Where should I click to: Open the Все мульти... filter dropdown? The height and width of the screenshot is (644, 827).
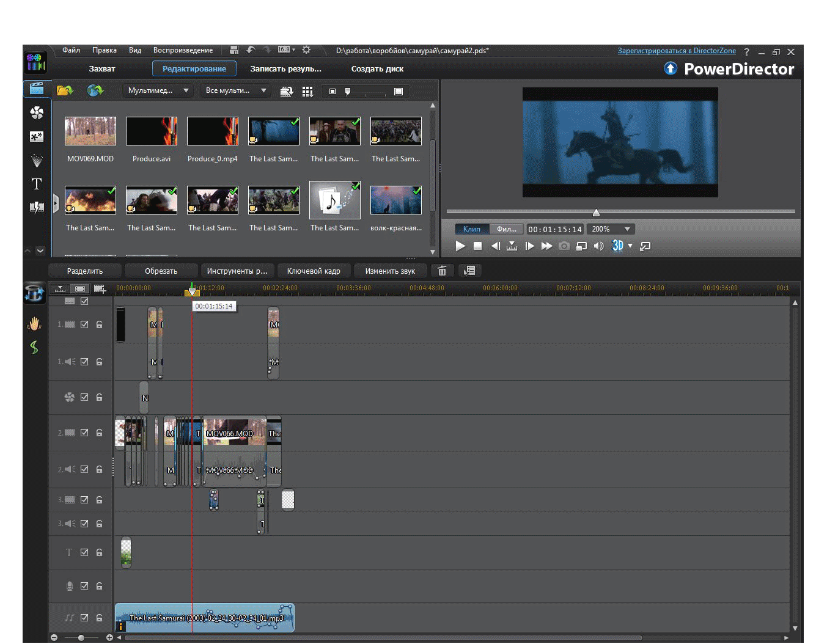pyautogui.click(x=236, y=91)
